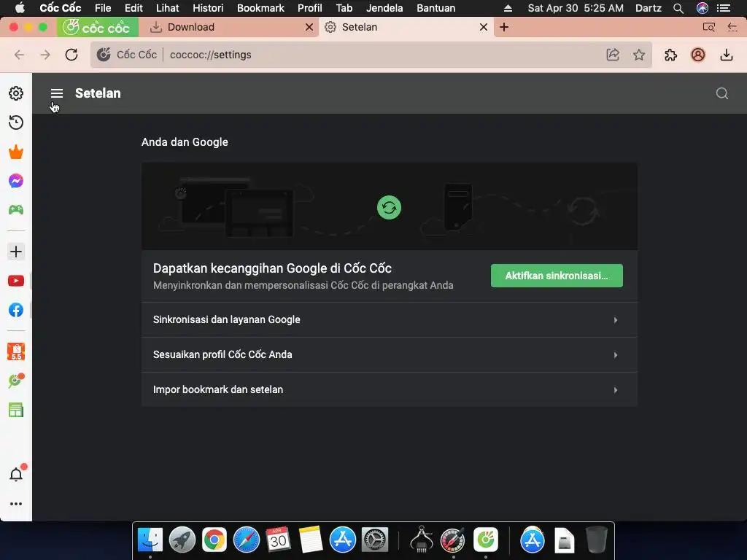Viewport: 747px width, 560px height.
Task: Click the Setelan page title
Action: 98,93
